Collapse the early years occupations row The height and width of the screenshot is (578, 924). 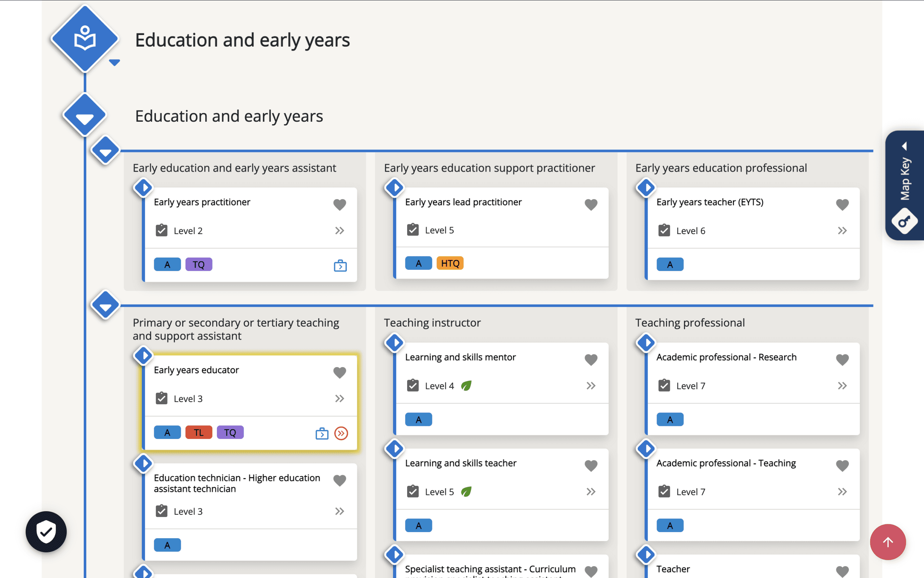pyautogui.click(x=105, y=150)
